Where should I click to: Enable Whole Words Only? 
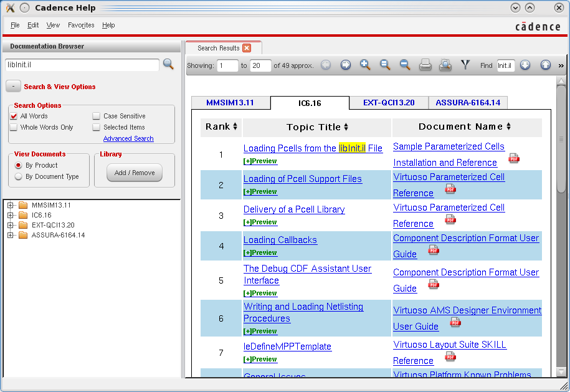(x=14, y=127)
